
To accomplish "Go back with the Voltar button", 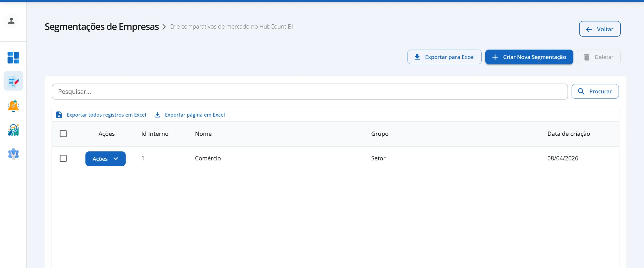I will click(x=600, y=29).
